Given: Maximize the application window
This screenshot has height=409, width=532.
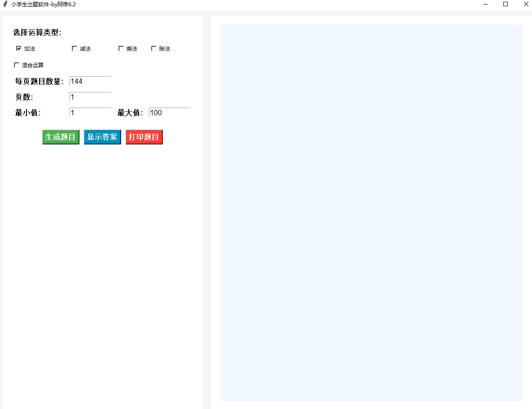Looking at the screenshot, I should click(505, 4).
